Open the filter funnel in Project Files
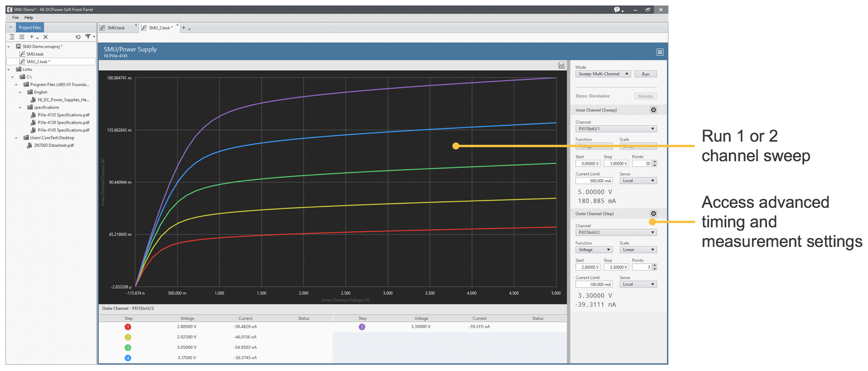868x371 pixels. pyautogui.click(x=88, y=37)
